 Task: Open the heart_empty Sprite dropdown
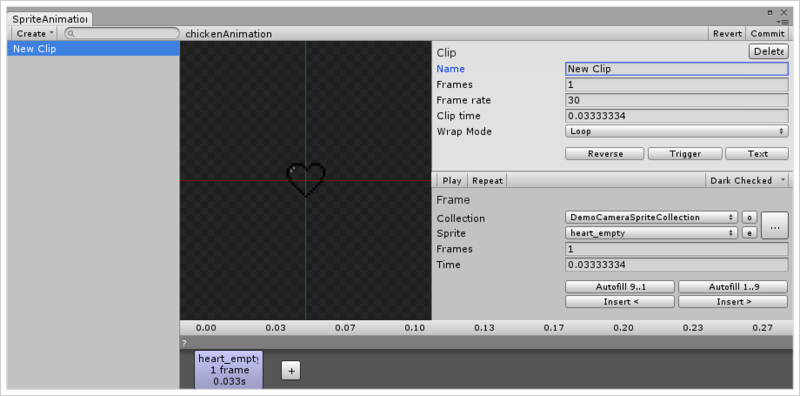click(652, 233)
